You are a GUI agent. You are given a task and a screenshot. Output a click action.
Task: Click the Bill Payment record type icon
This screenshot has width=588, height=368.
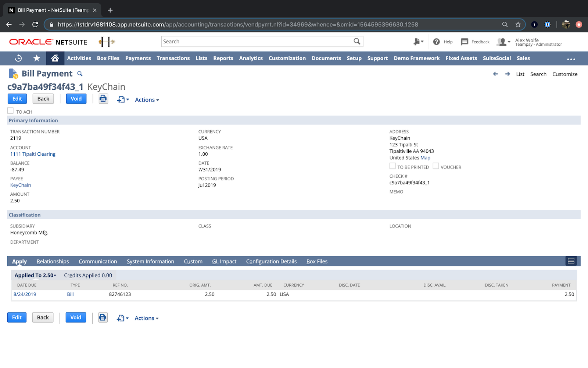pyautogui.click(x=13, y=74)
